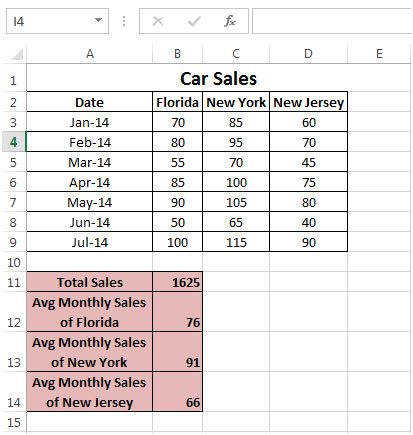Select column A header
The width and height of the screenshot is (413, 435).
(89, 54)
